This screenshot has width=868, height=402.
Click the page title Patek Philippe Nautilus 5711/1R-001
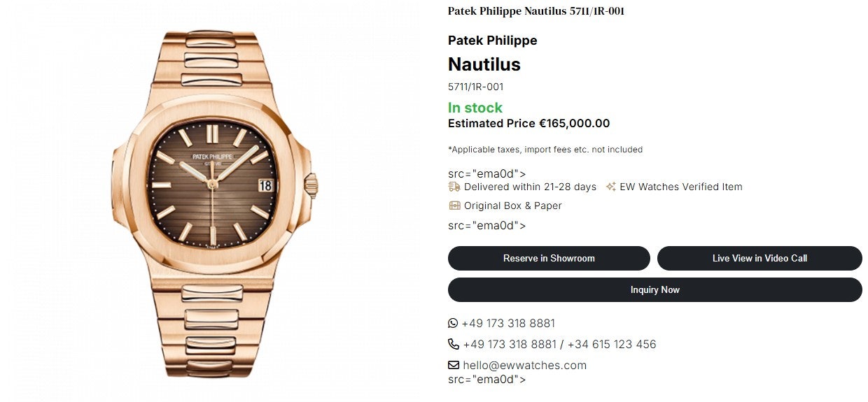click(535, 11)
